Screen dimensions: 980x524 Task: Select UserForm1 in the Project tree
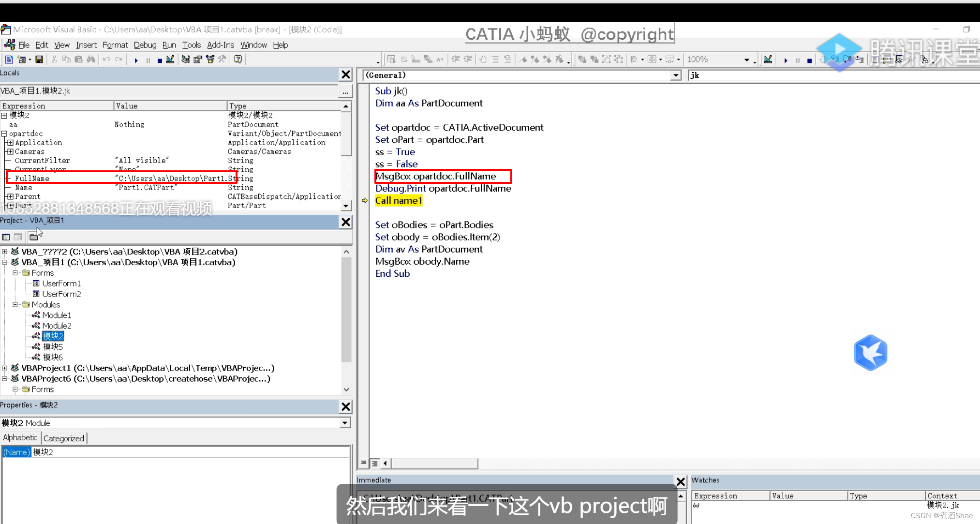coord(61,284)
